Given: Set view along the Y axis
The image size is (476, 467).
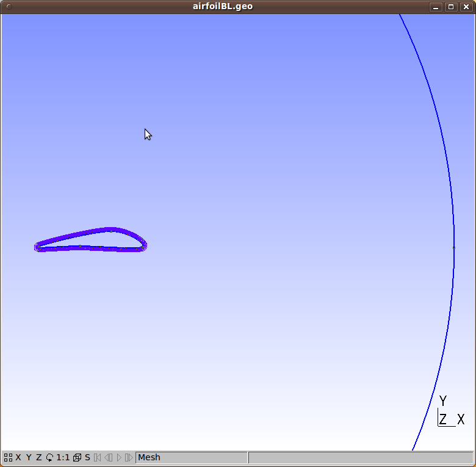Looking at the screenshot, I should click(x=29, y=458).
